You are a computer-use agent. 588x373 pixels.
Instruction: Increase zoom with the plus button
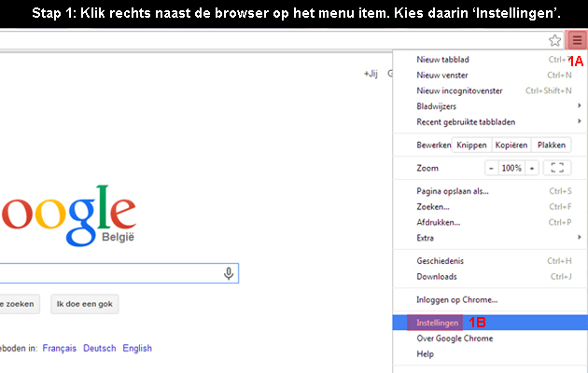point(532,168)
